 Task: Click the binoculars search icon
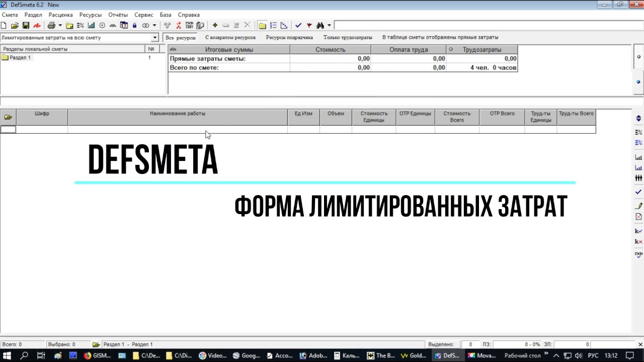[x=320, y=25]
